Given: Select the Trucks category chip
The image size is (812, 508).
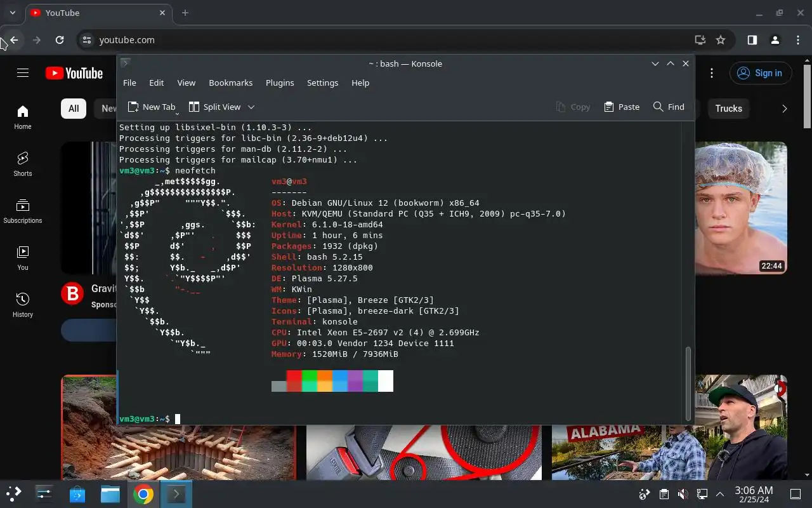Looking at the screenshot, I should [x=728, y=109].
